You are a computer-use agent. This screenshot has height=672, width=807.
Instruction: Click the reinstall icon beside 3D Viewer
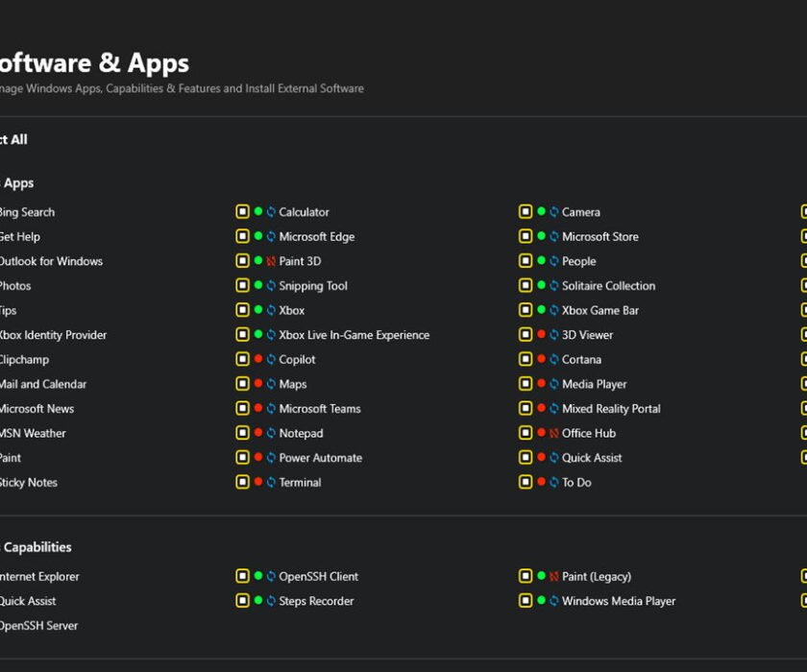click(x=554, y=335)
